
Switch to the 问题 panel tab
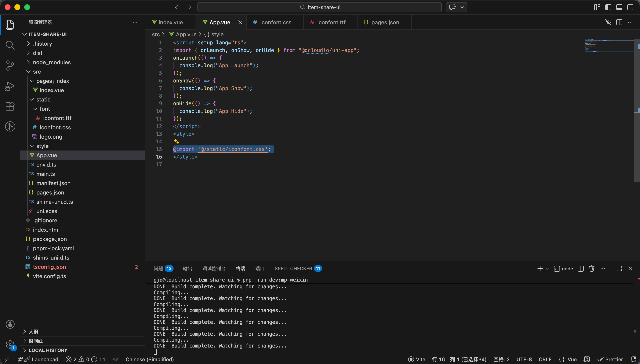point(158,268)
